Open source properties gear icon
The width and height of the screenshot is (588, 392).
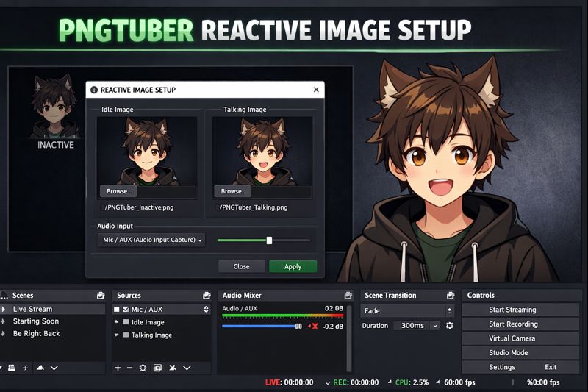[143, 367]
